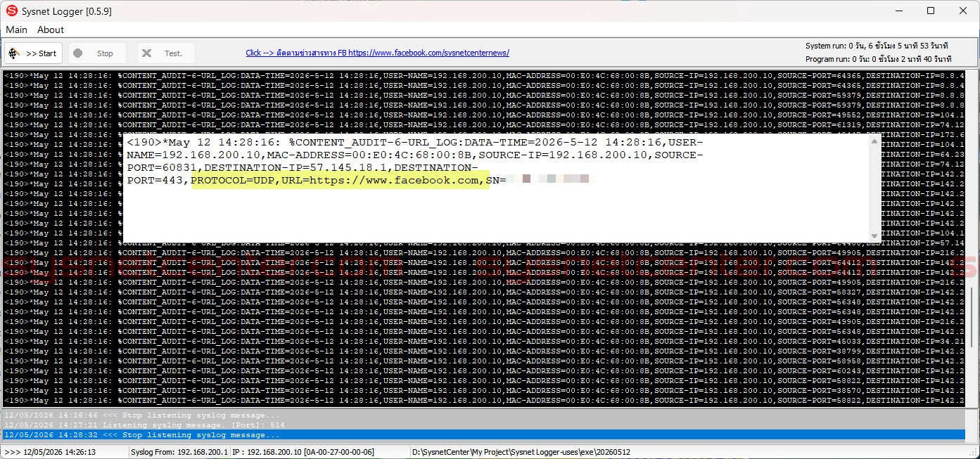Select log row with SOURCE-PORT=49552
The width and height of the screenshot is (980, 459).
(484, 115)
